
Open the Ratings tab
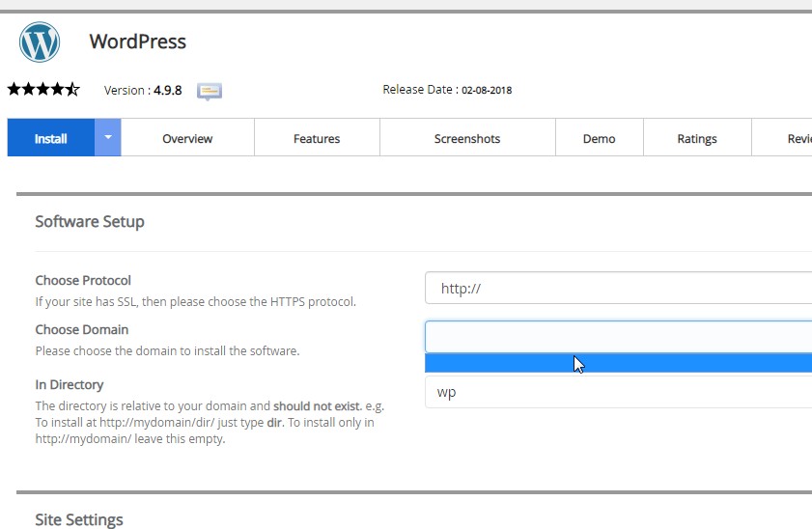[x=697, y=138]
